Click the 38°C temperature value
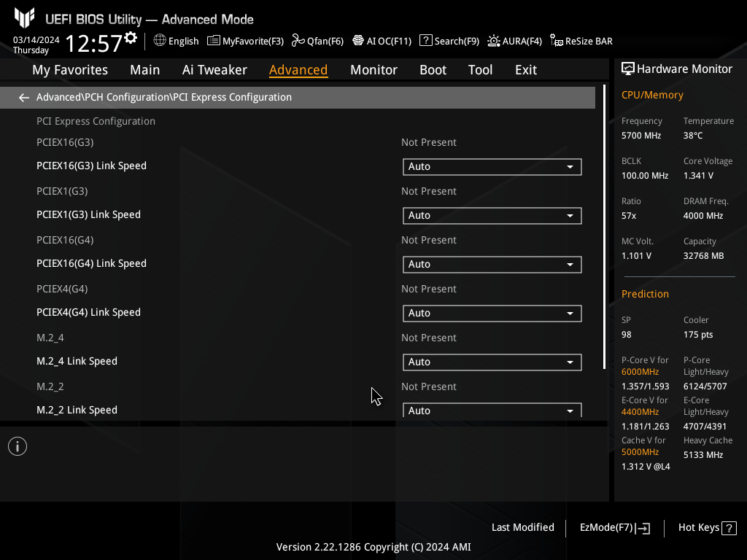 coord(693,136)
